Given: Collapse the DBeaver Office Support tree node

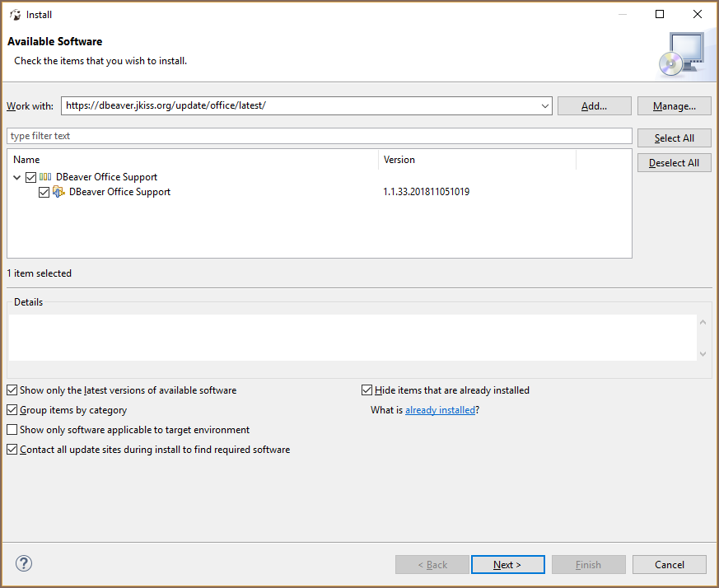Looking at the screenshot, I should click(x=17, y=177).
